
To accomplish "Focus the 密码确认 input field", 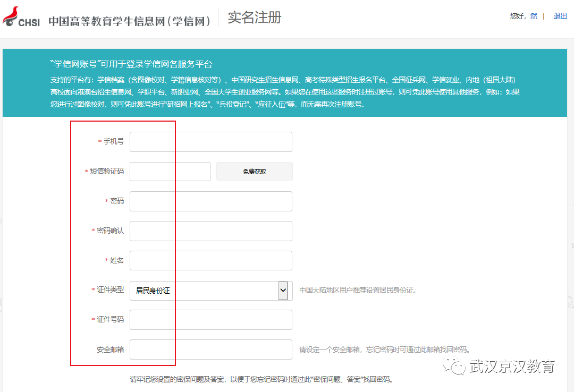I will click(x=211, y=231).
